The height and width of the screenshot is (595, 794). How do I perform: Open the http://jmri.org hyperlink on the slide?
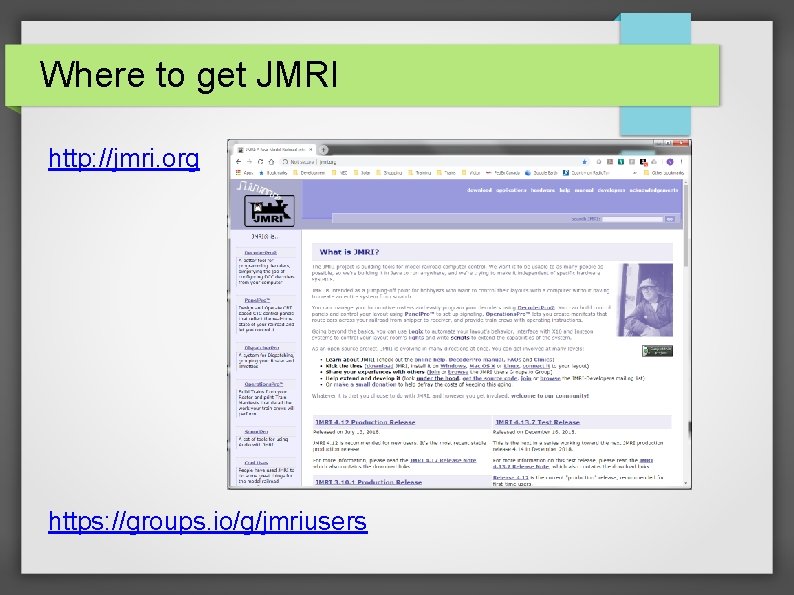[x=124, y=158]
